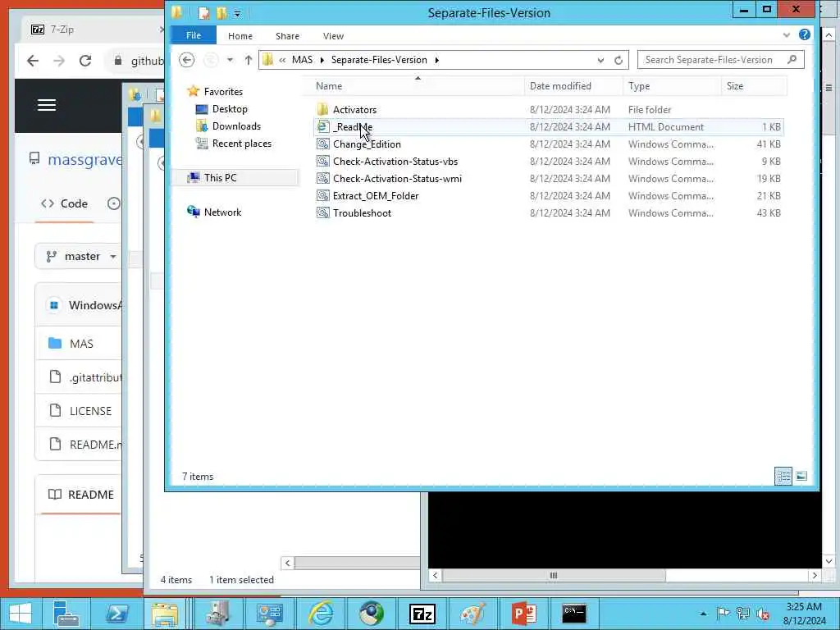Open Command Prompt taskbar button

tap(573, 614)
